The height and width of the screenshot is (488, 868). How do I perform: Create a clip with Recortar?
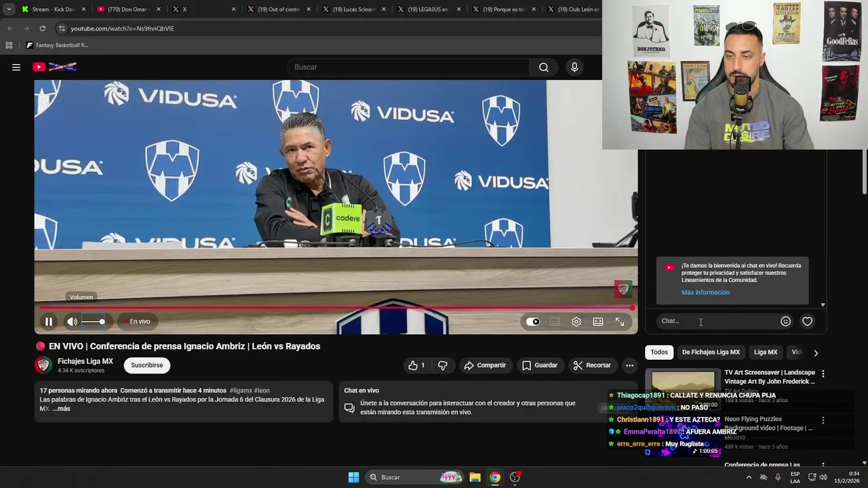click(x=592, y=365)
